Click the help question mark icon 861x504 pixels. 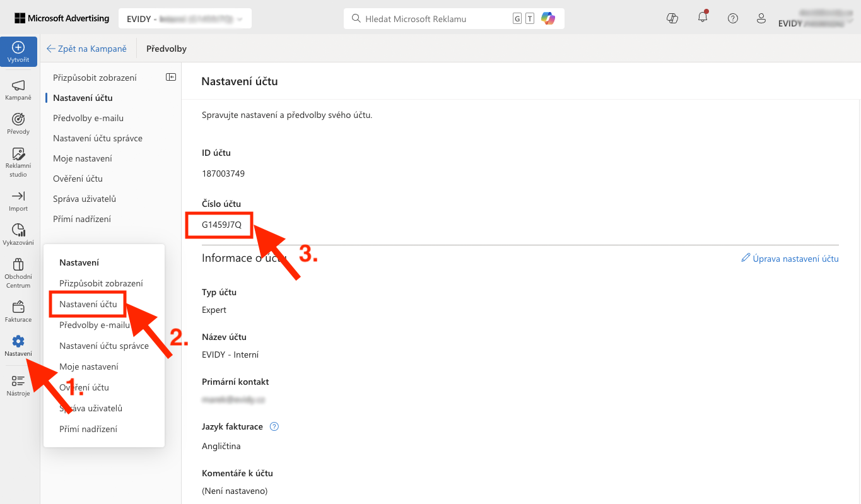[x=733, y=18]
